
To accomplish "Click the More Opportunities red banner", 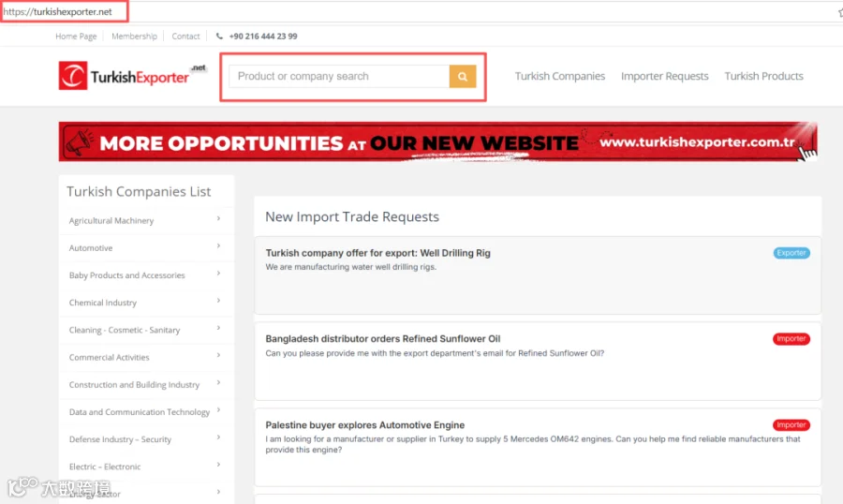I will [437, 141].
